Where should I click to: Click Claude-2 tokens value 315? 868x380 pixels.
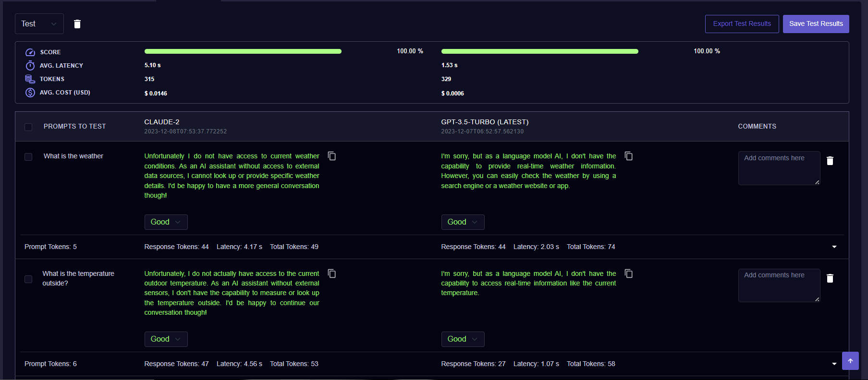149,79
